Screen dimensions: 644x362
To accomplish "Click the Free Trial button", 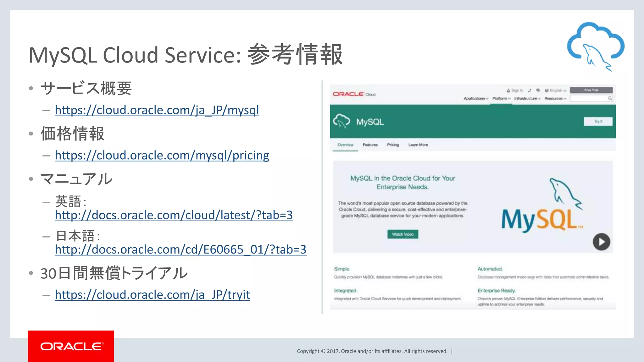I will click(x=591, y=90).
